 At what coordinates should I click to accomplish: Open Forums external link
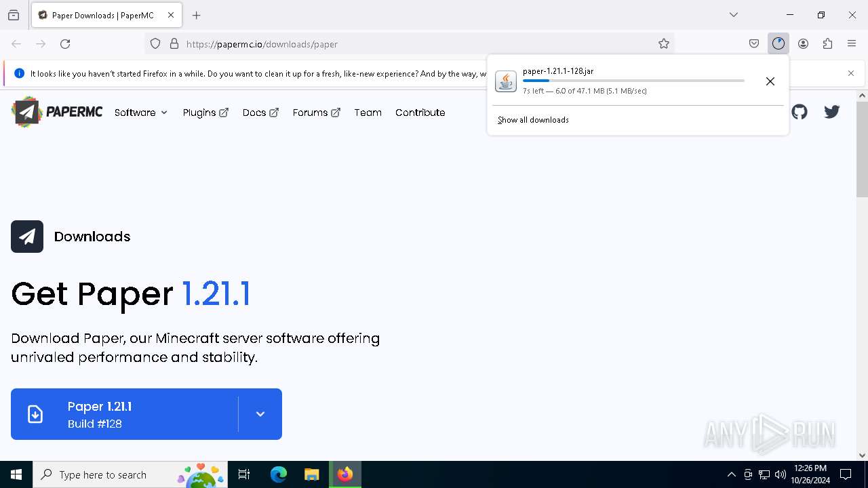tap(317, 113)
